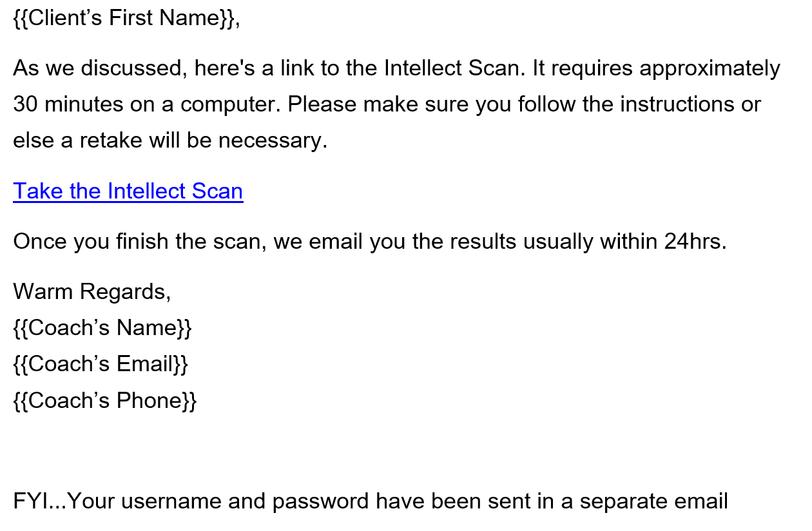Click the {{Coach's Name}} placeholder
The image size is (812, 531).
[x=102, y=328]
